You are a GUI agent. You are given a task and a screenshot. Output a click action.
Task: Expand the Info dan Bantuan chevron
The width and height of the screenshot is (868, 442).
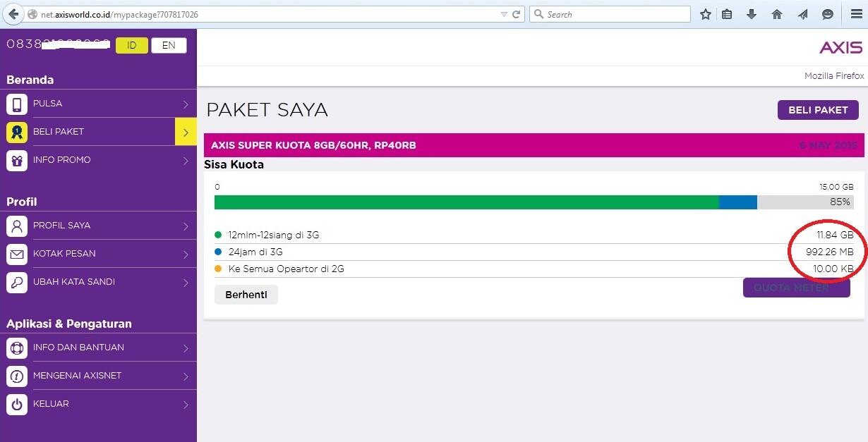[186, 348]
